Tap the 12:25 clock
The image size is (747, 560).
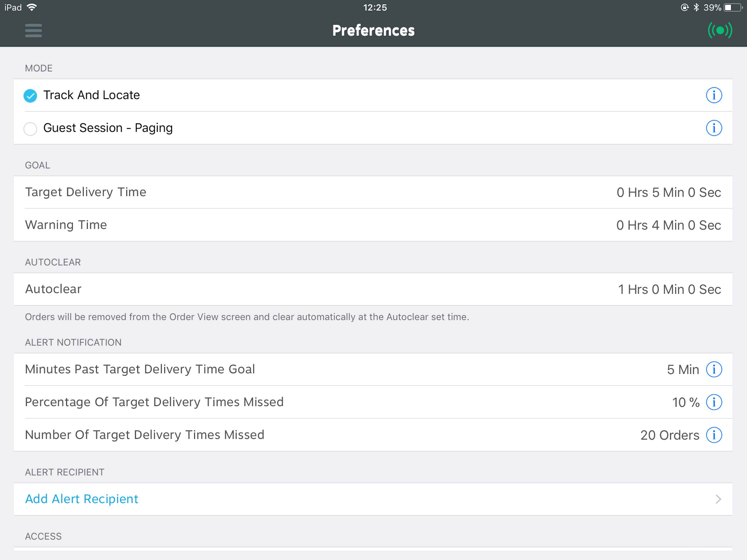point(375,7)
